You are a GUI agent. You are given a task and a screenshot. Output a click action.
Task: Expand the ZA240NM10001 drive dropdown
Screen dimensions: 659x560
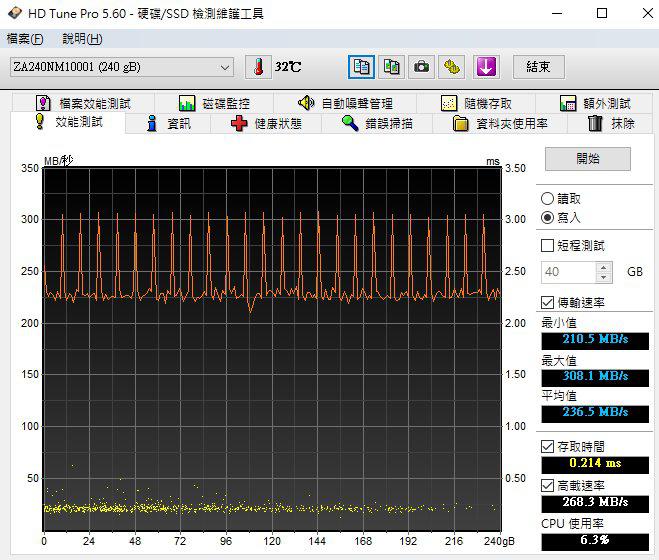coord(225,67)
